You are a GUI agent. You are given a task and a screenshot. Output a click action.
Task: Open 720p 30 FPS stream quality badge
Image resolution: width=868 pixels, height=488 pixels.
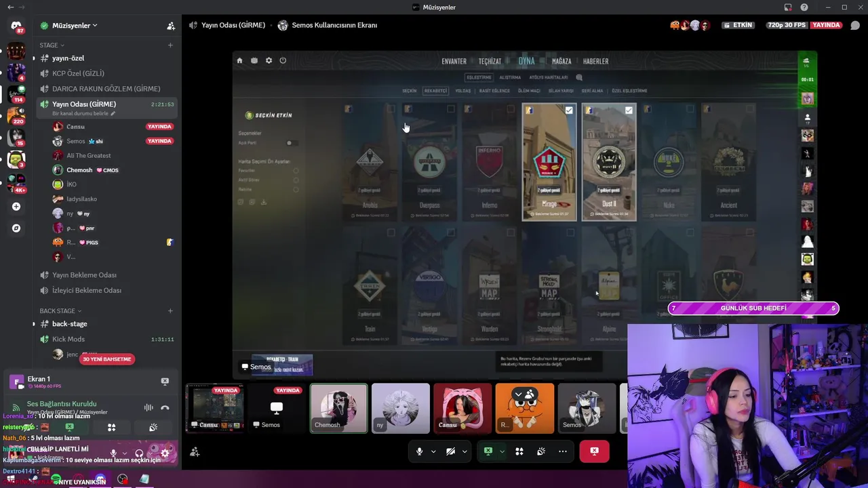click(x=787, y=25)
